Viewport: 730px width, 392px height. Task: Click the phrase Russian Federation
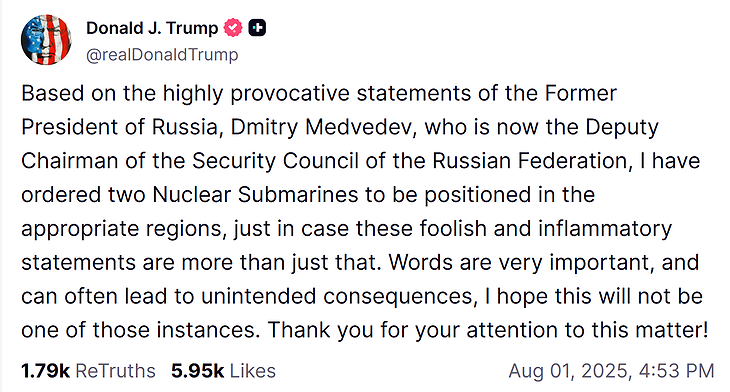pos(530,161)
